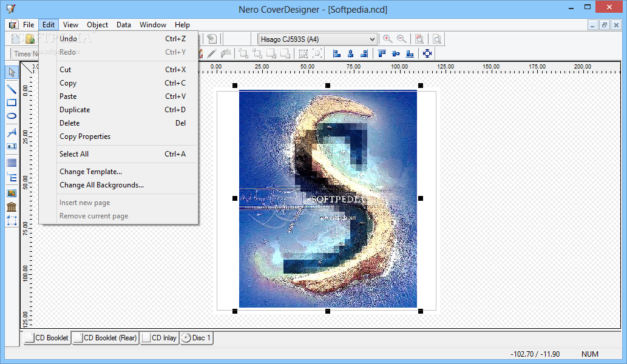The image size is (627, 364).
Task: Open the Object menu
Action: [98, 25]
